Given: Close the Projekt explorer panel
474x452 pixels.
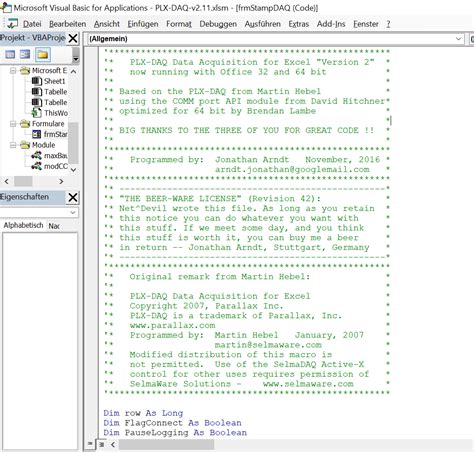Looking at the screenshot, I should [x=73, y=38].
